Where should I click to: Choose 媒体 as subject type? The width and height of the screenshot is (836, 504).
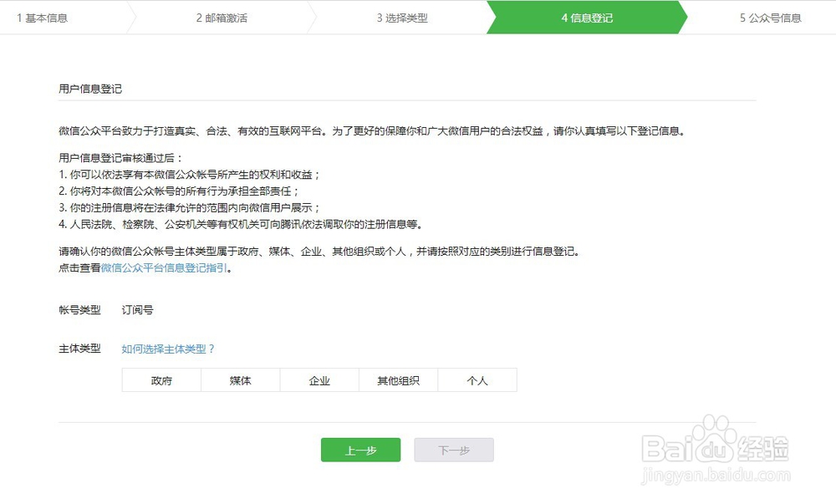click(241, 380)
